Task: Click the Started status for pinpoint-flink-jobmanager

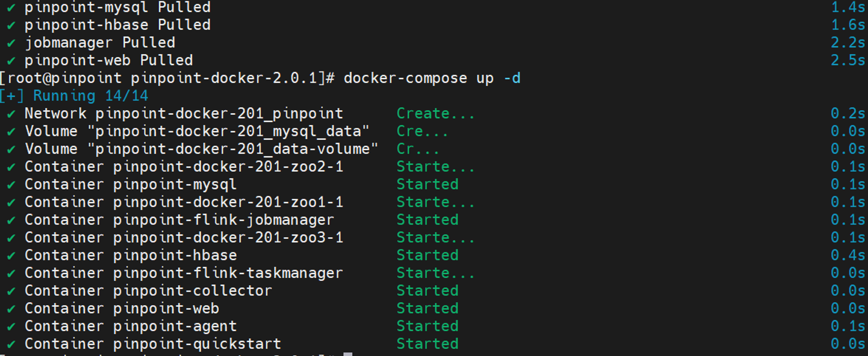Action: (x=427, y=220)
